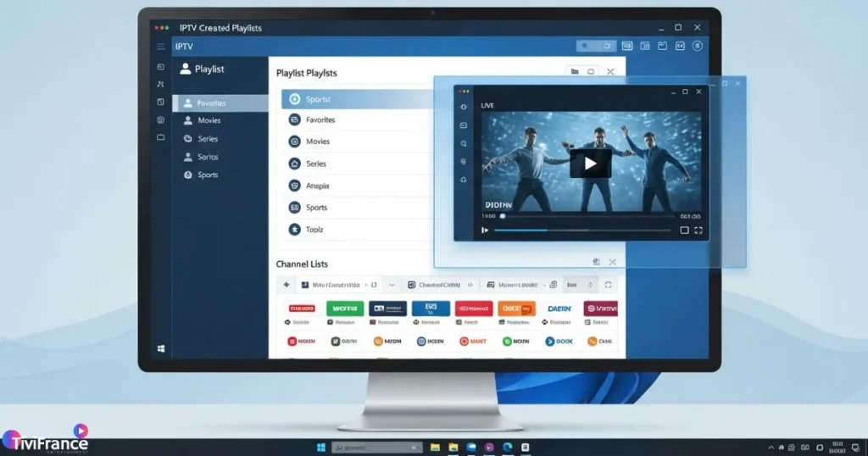Click the Series playlist row icon
This screenshot has height=456, width=868.
point(294,164)
